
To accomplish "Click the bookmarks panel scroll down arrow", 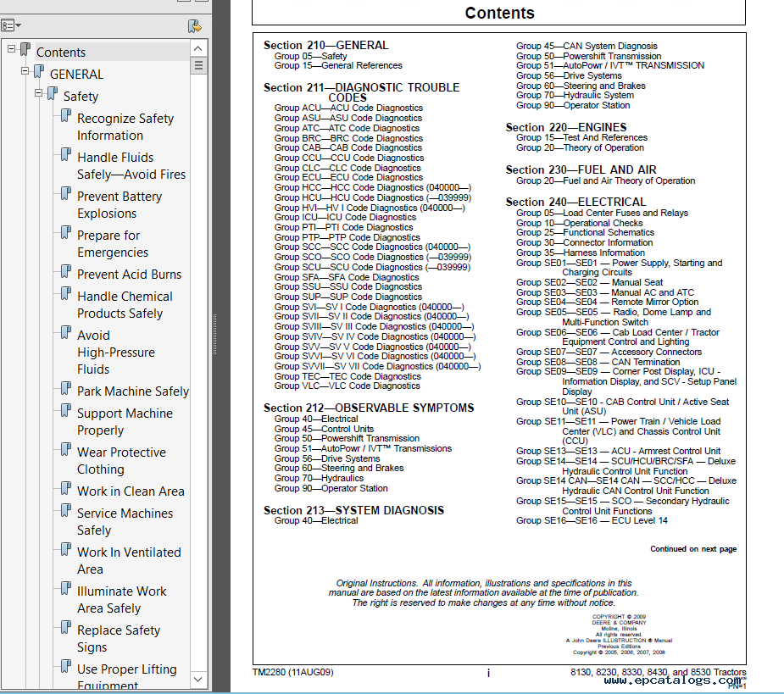I will pyautogui.click(x=198, y=679).
